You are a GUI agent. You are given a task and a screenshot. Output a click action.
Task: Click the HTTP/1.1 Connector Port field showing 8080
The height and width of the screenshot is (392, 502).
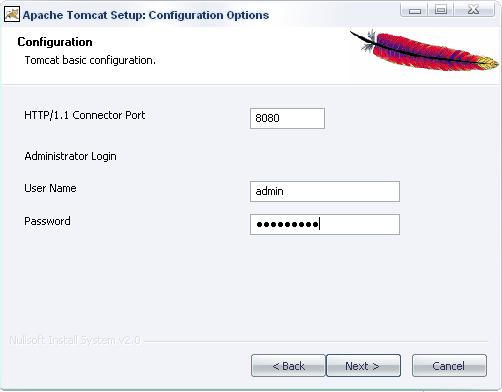(287, 118)
